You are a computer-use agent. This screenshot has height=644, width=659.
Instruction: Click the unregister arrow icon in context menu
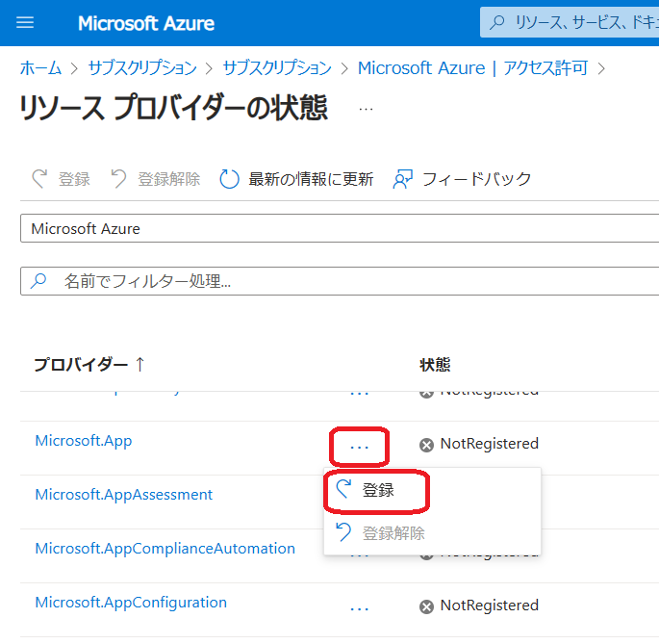343,532
